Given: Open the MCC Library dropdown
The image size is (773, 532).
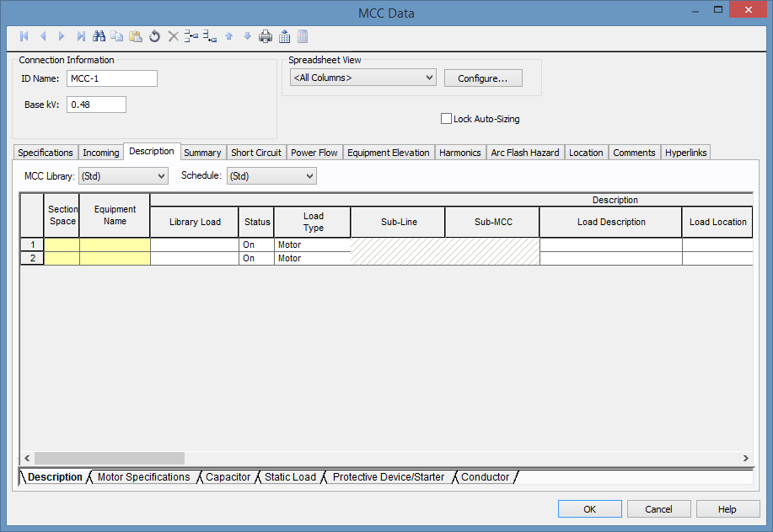Looking at the screenshot, I should [123, 176].
